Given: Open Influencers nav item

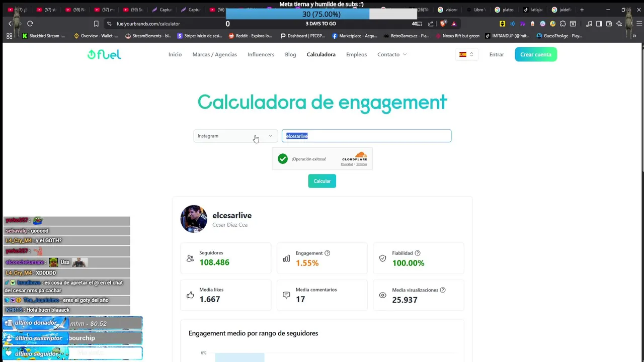Looking at the screenshot, I should (x=261, y=54).
